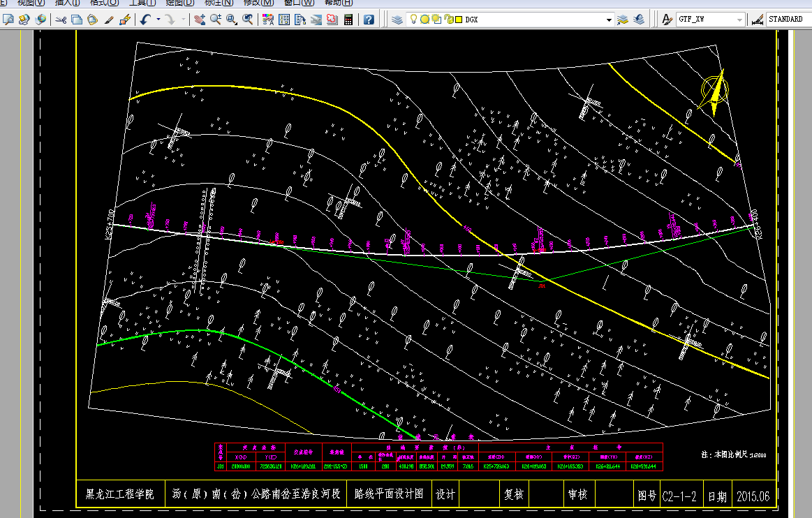This screenshot has width=812, height=518.
Task: Select the Zoom Window tool
Action: click(232, 20)
